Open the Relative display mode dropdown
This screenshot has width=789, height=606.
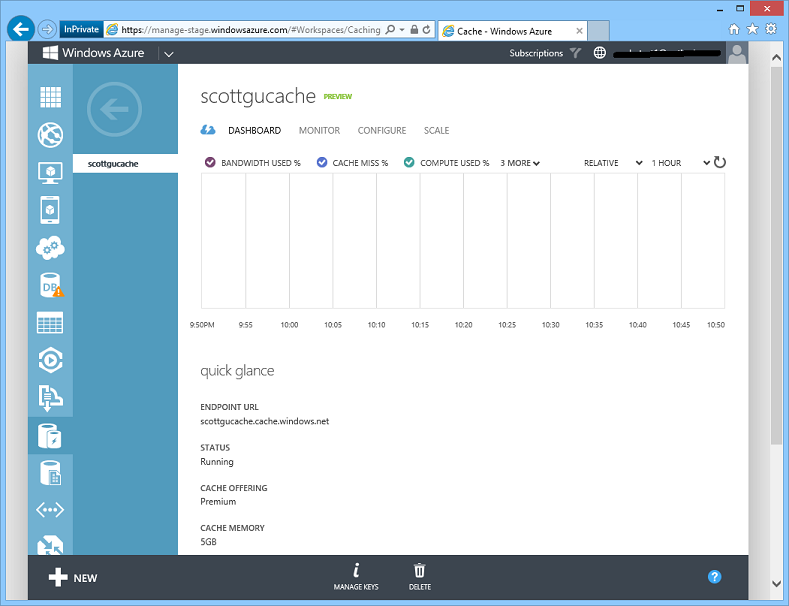click(x=613, y=163)
